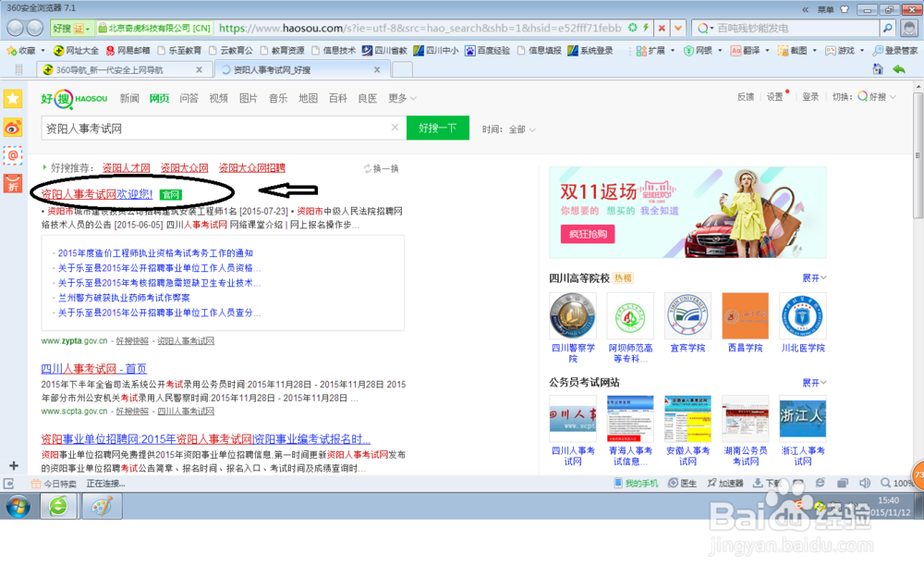Open 2015年度造价工程师执业资格考试 notice link
Viewport: 924px width, 577px height.
[x=155, y=253]
